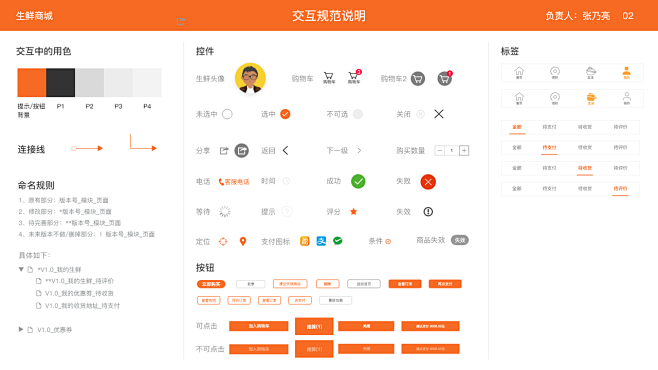Screen dimensions: 658x370
Task: Toggle the orange checked 选中 circle
Action: pyautogui.click(x=285, y=114)
